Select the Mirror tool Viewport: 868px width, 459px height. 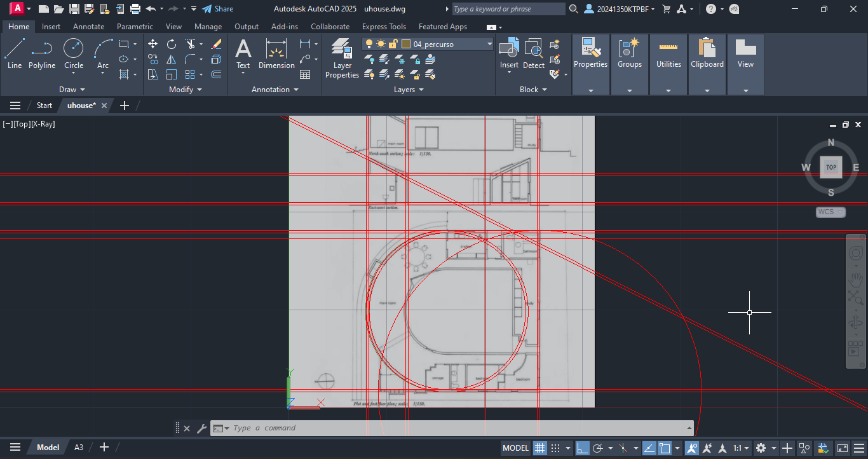coord(172,59)
